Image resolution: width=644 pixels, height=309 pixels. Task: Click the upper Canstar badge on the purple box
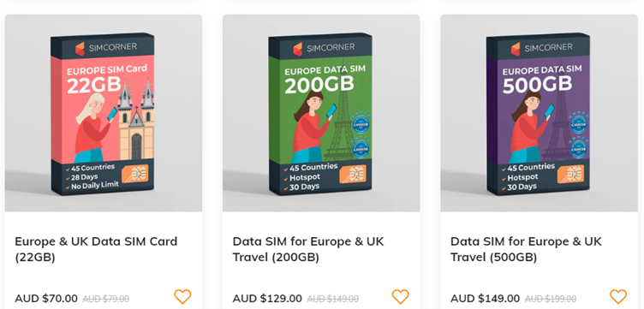coord(578,124)
